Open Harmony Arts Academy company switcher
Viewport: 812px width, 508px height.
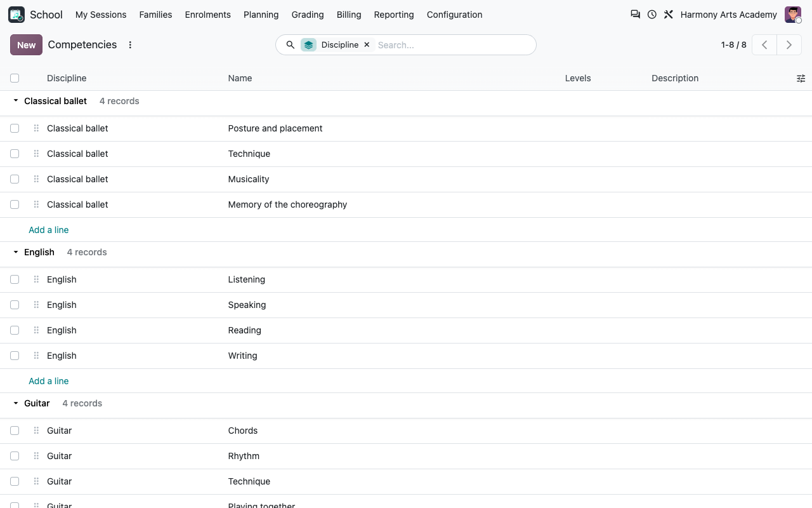728,15
